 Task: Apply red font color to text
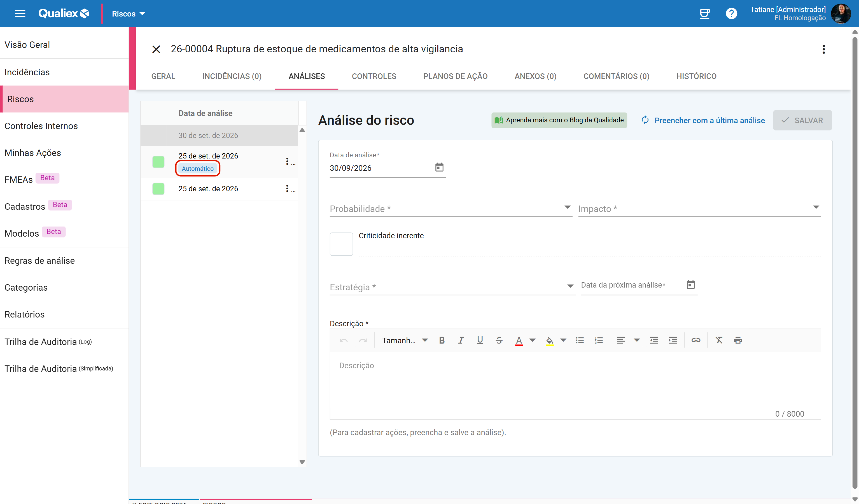(x=519, y=340)
